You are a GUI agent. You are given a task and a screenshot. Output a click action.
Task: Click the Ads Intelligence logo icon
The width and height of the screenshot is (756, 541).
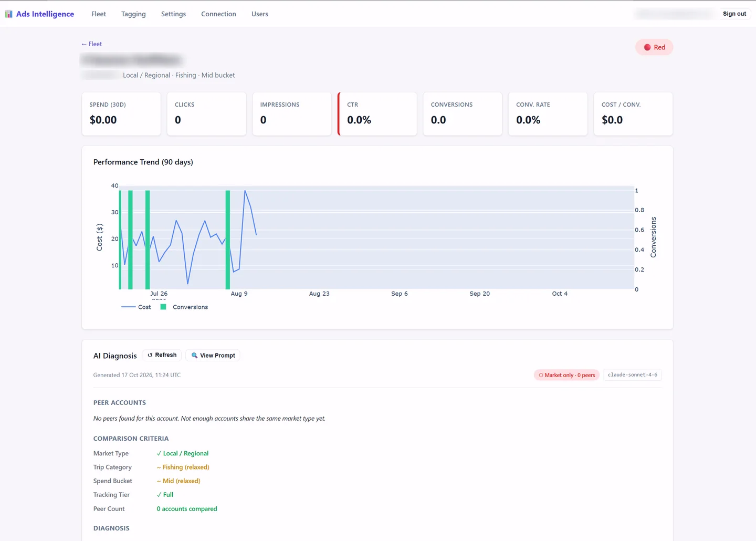pos(8,14)
